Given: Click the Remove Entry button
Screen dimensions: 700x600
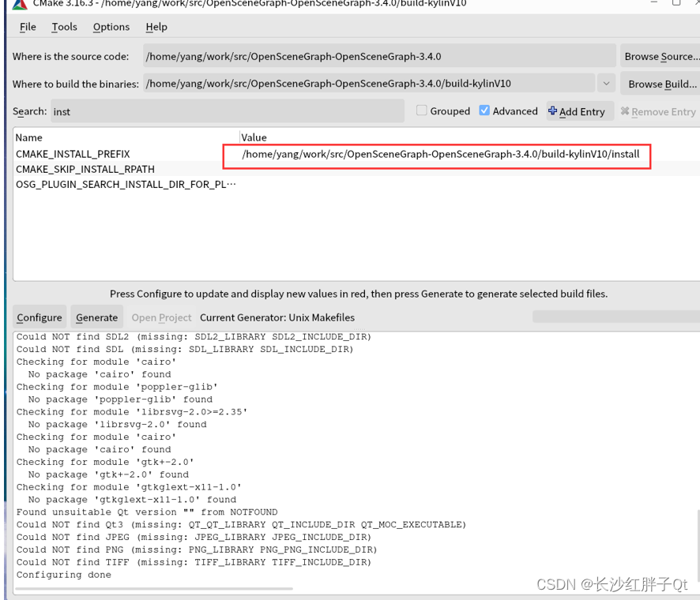Looking at the screenshot, I should click(658, 111).
